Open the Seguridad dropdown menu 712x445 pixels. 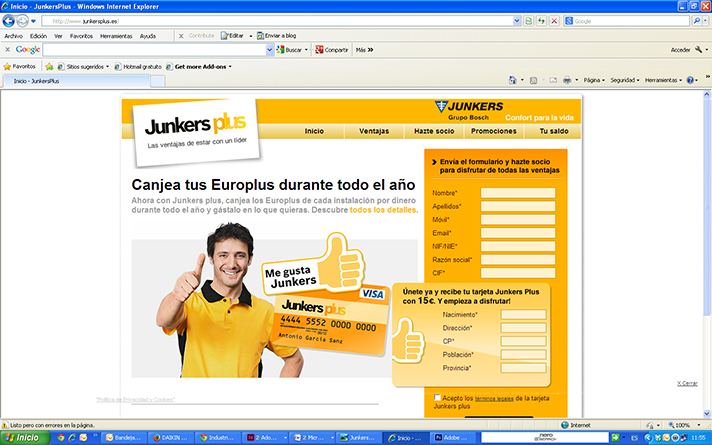pos(624,80)
